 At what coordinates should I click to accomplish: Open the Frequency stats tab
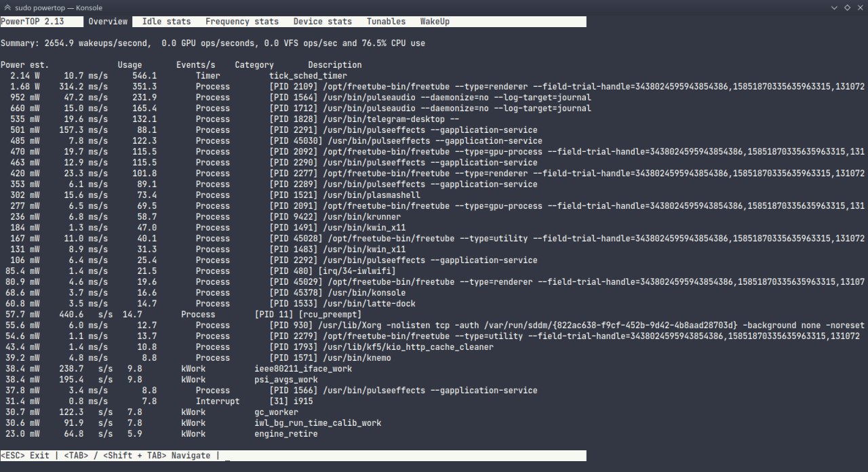(x=242, y=22)
